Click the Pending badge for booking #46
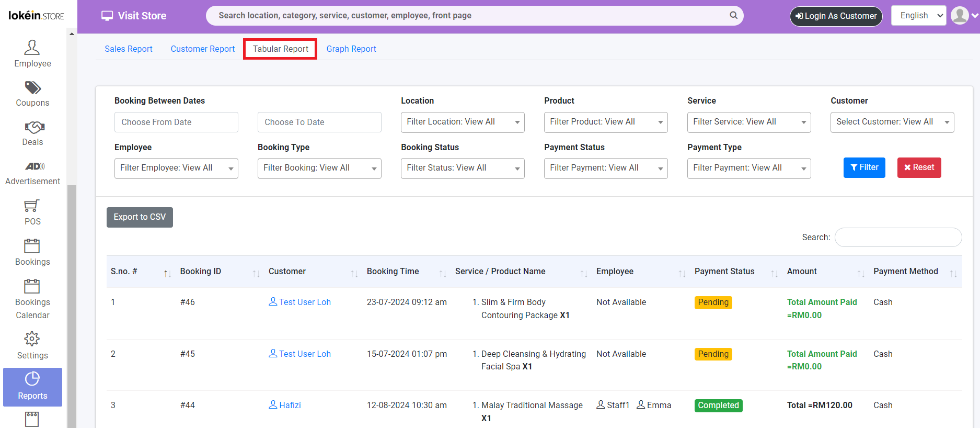The height and width of the screenshot is (428, 980). point(713,302)
